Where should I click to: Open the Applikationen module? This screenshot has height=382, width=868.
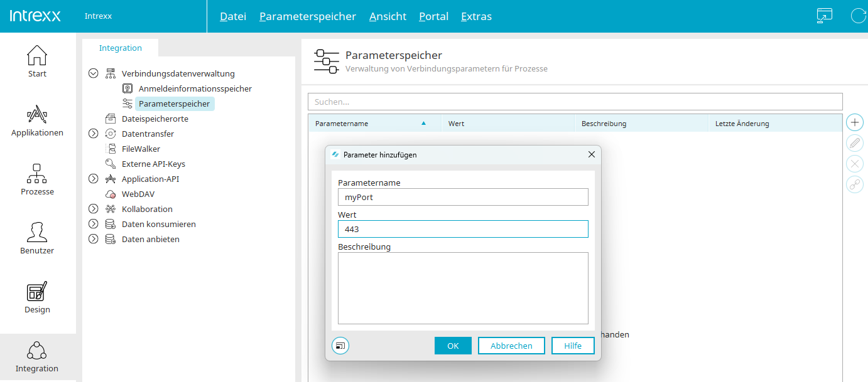(37, 120)
